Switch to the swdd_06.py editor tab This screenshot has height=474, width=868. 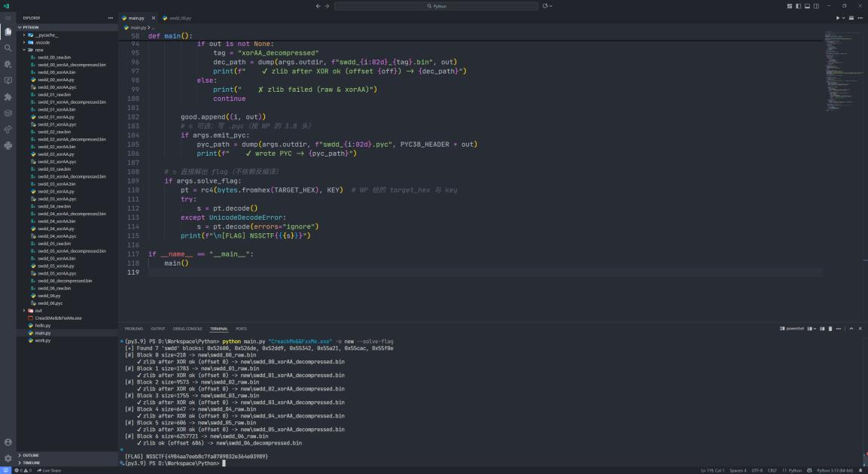[x=180, y=18]
